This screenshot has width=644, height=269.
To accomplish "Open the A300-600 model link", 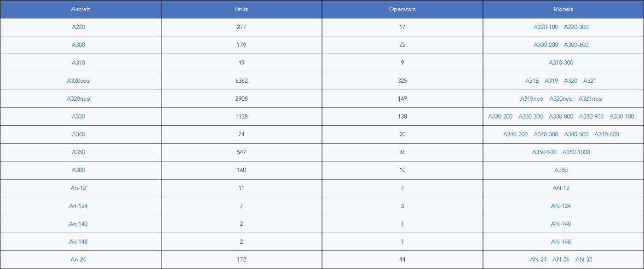I will pos(576,45).
